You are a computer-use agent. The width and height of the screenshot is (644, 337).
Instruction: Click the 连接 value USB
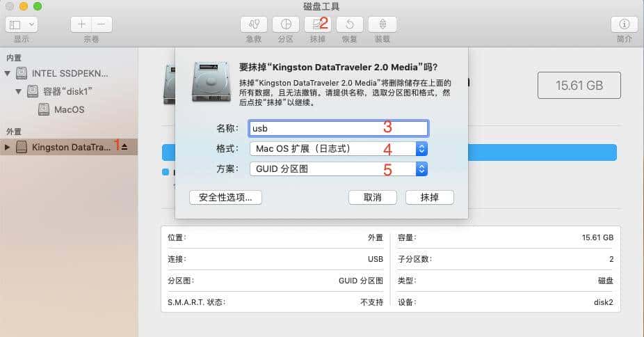(376, 259)
